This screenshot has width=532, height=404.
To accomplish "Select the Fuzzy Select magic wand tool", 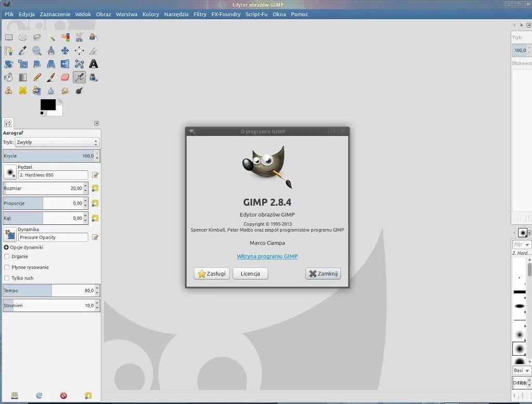I will [51, 37].
